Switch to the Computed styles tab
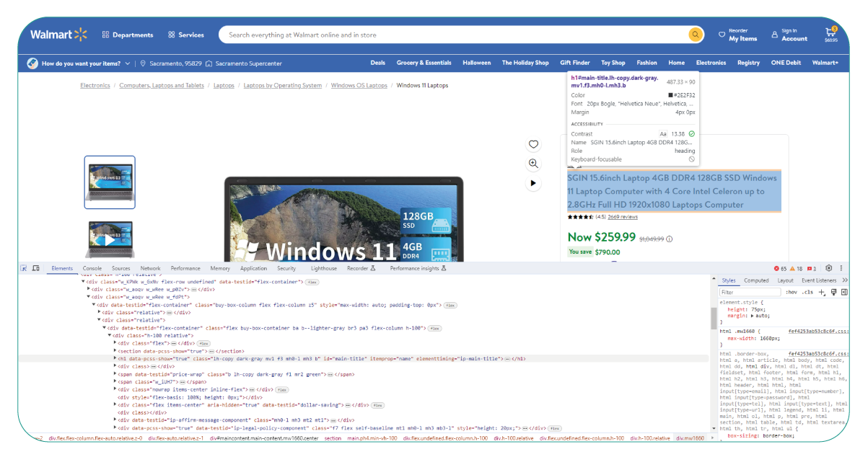This screenshot has height=457, width=868. (756, 280)
